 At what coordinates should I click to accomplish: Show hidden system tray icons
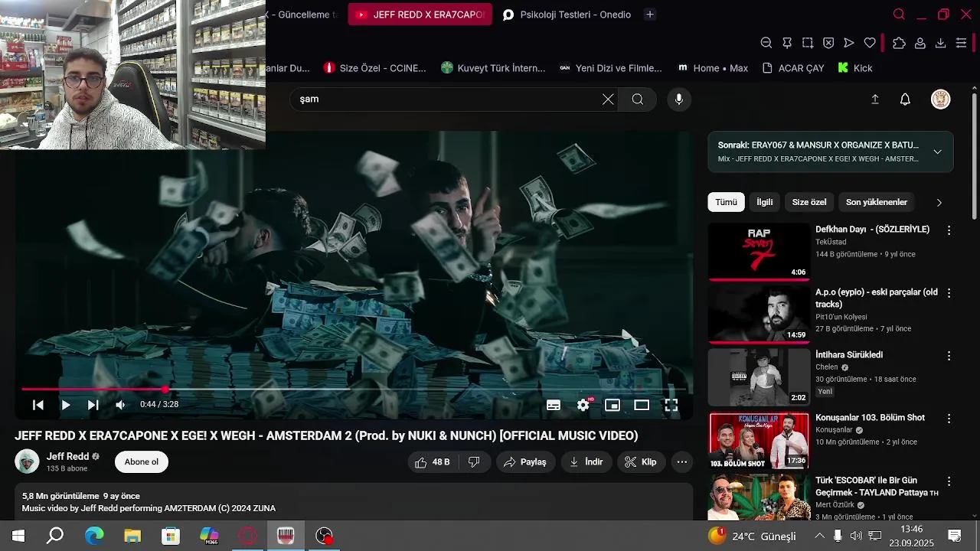(x=819, y=536)
